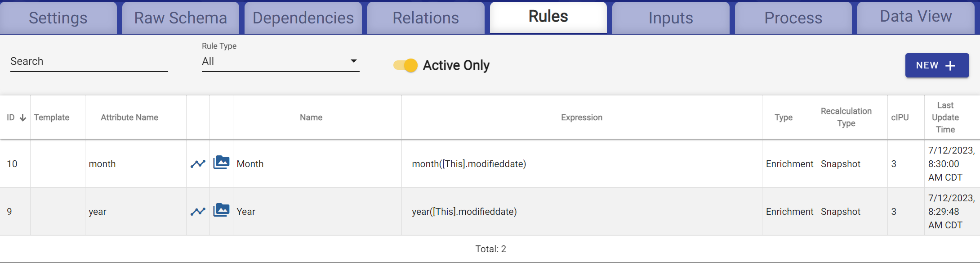Open trend chart for the Month rule
980x263 pixels.
pyautogui.click(x=198, y=163)
